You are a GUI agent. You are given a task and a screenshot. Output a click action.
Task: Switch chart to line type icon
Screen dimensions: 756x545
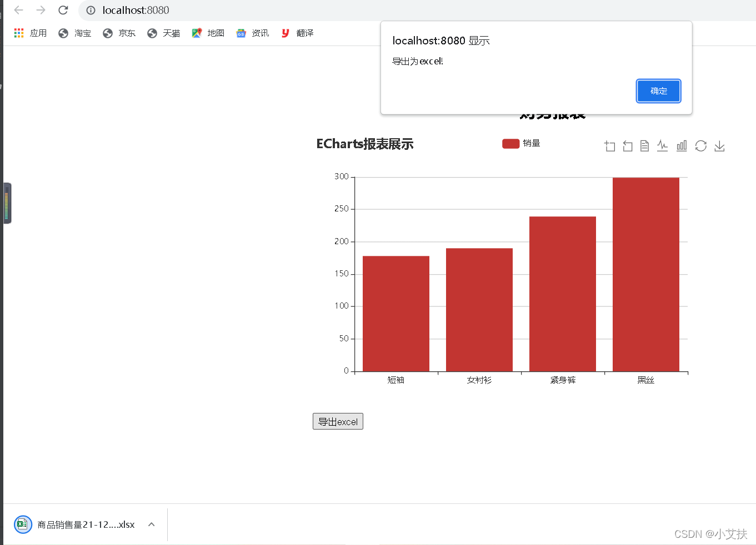[662, 146]
